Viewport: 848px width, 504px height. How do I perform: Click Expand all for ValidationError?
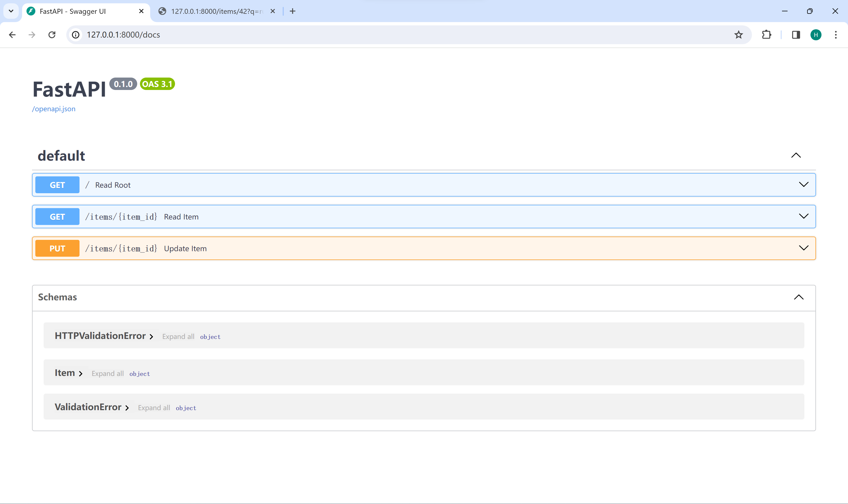[x=154, y=408]
